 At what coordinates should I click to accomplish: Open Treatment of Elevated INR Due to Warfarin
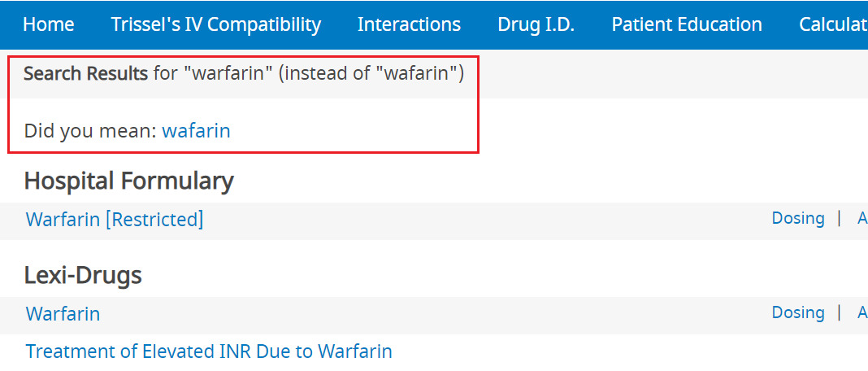(209, 351)
